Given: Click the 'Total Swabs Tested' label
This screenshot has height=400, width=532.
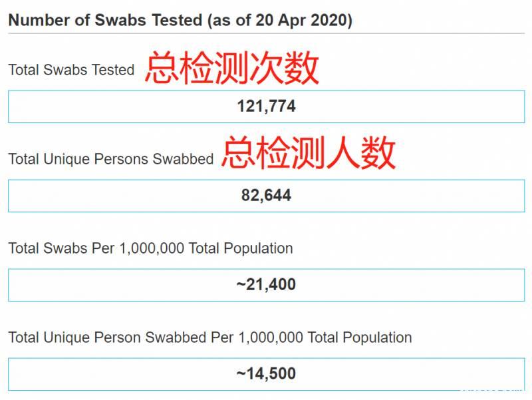Looking at the screenshot, I should (x=71, y=70).
